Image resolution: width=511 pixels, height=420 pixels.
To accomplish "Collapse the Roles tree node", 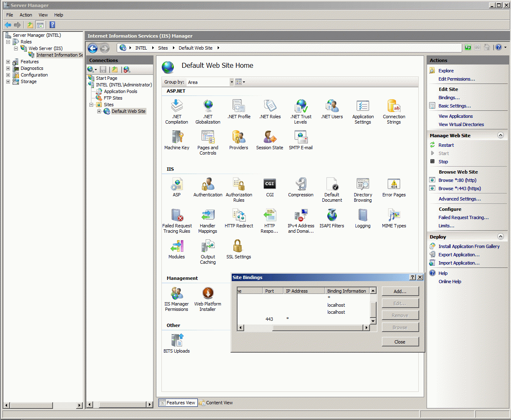I will pos(8,42).
